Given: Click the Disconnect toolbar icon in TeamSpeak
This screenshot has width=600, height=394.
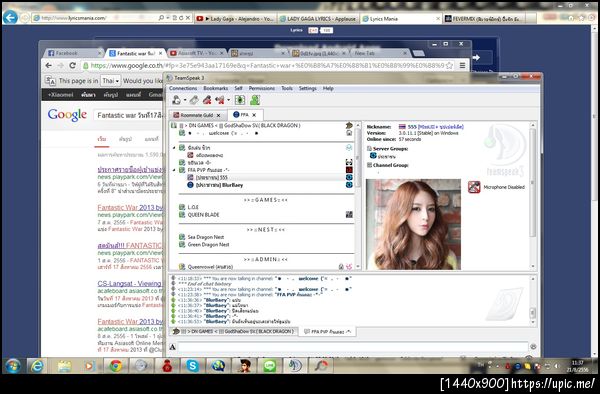Looking at the screenshot, I should point(194,100).
